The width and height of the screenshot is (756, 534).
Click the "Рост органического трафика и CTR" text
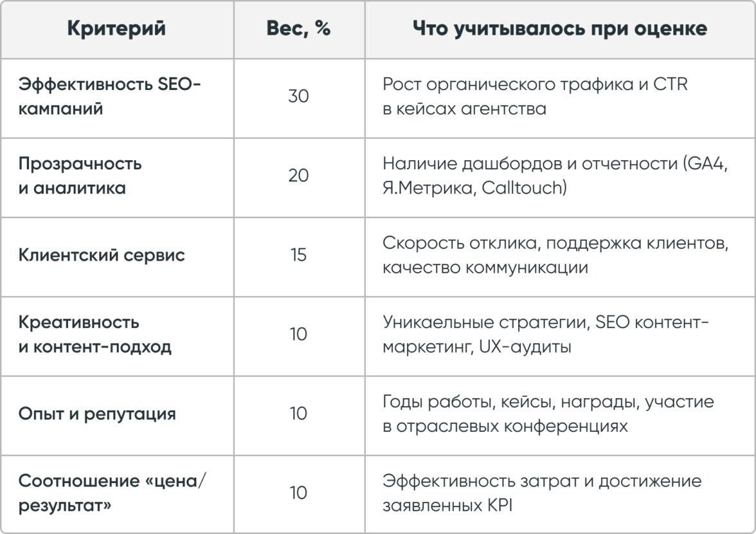tap(535, 84)
